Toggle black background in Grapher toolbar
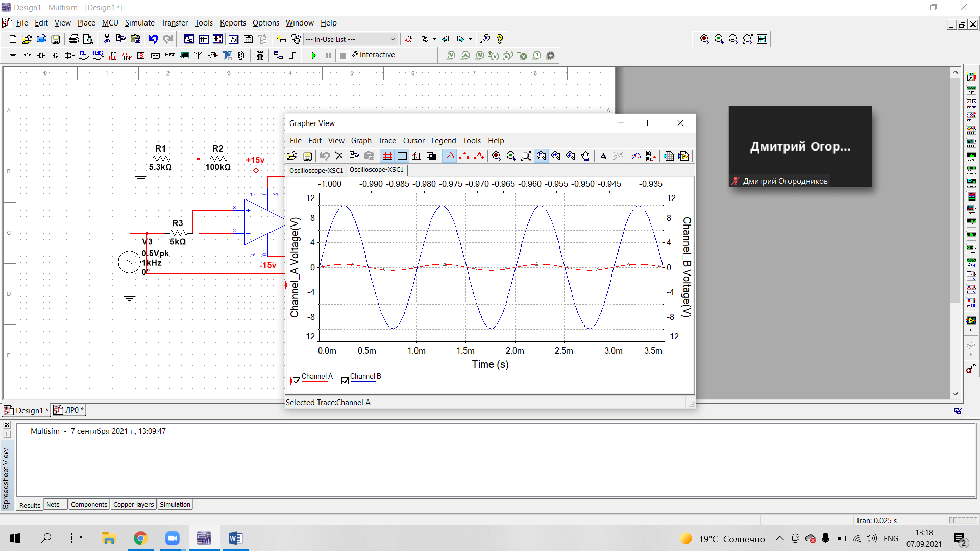 tap(431, 156)
